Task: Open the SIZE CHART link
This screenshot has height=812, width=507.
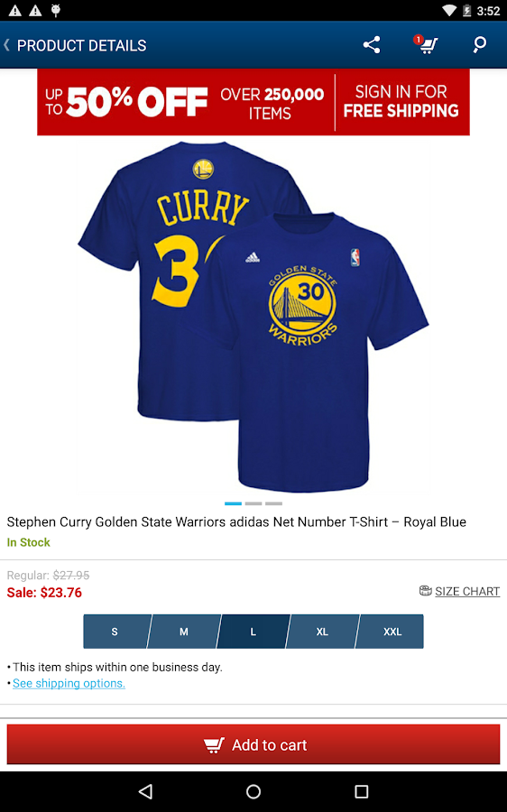Action: click(467, 591)
